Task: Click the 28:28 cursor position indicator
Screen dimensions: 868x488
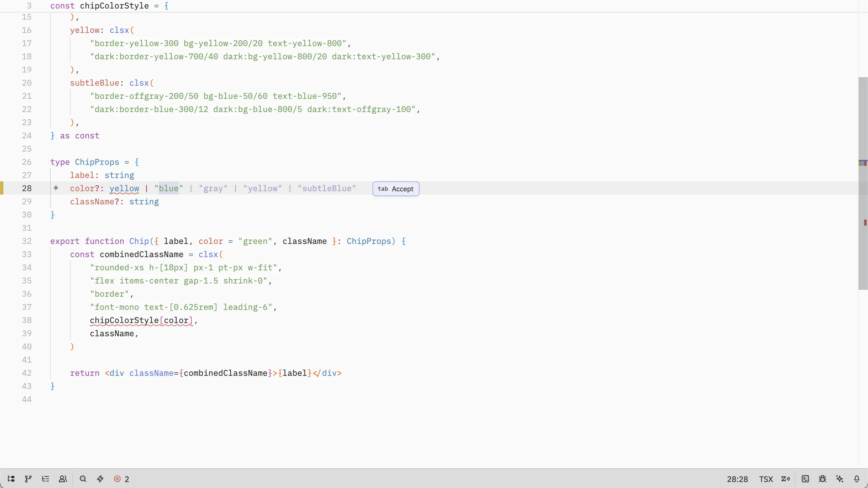Action: [737, 479]
